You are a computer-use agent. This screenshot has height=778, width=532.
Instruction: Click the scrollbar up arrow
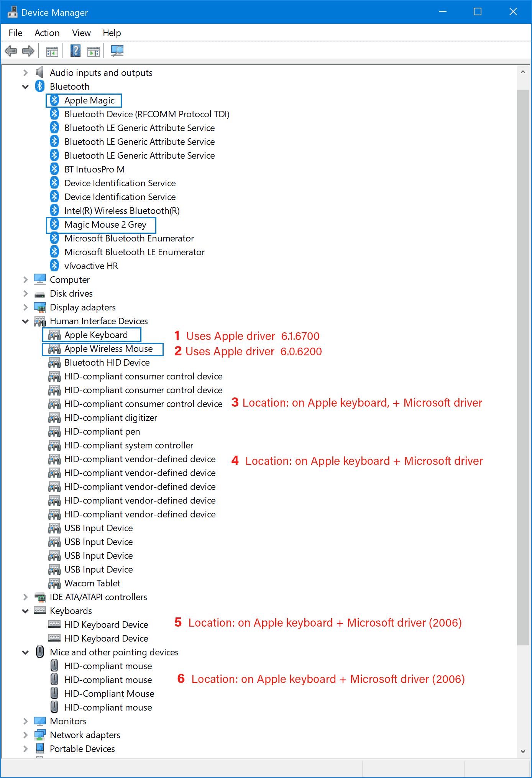point(523,72)
